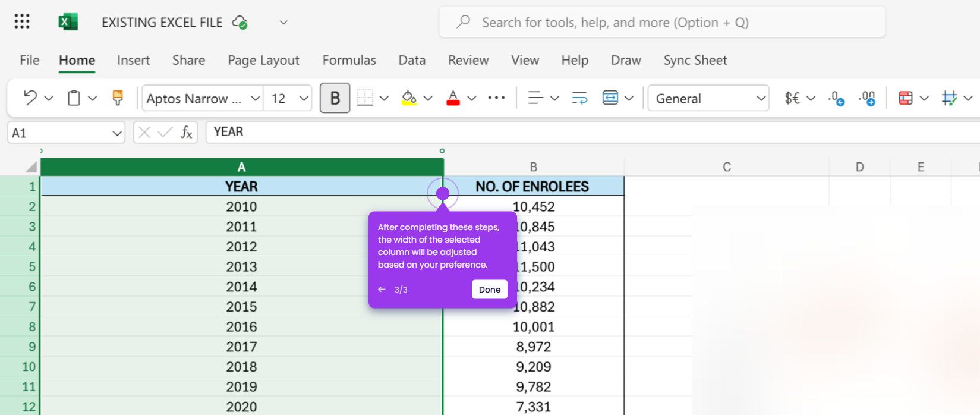Go back using tooltip's left arrow

[382, 290]
